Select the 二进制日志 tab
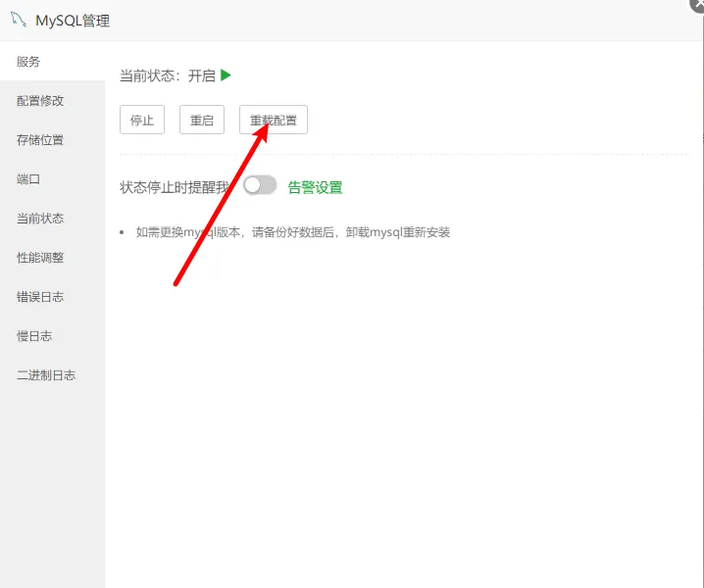Viewport: 704px width, 588px height. [x=52, y=375]
